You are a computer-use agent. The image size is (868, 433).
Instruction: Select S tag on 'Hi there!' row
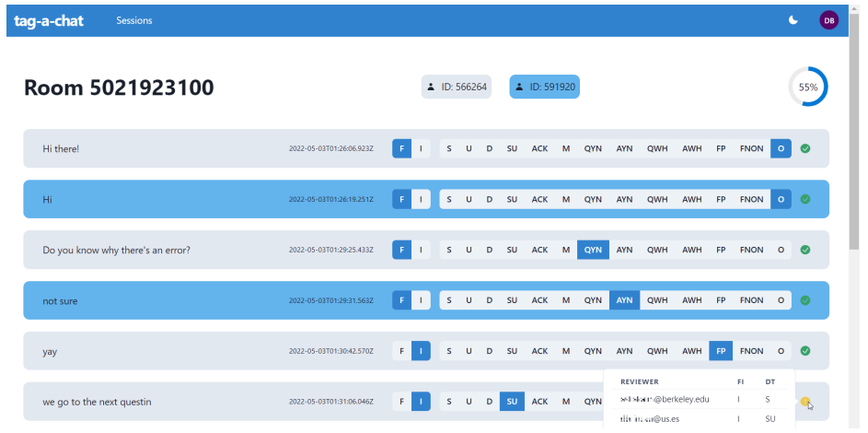click(449, 148)
